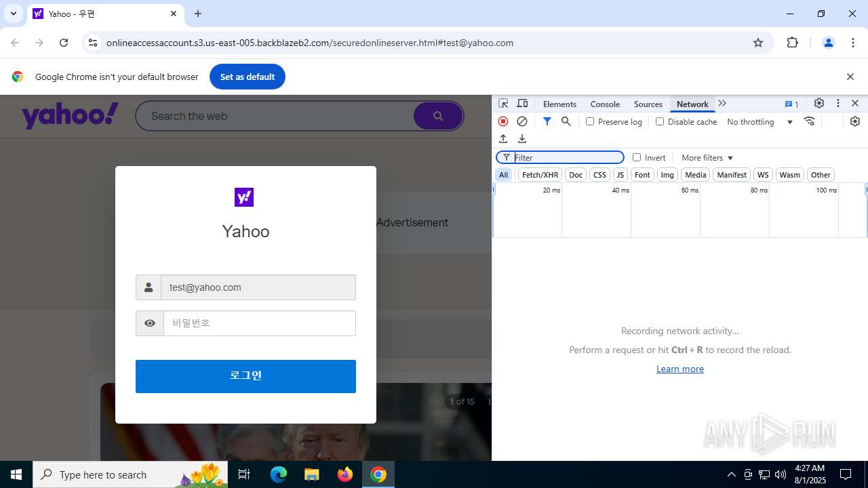The image size is (868, 488).
Task: Enable the Preserve log checkbox
Action: [x=590, y=121]
